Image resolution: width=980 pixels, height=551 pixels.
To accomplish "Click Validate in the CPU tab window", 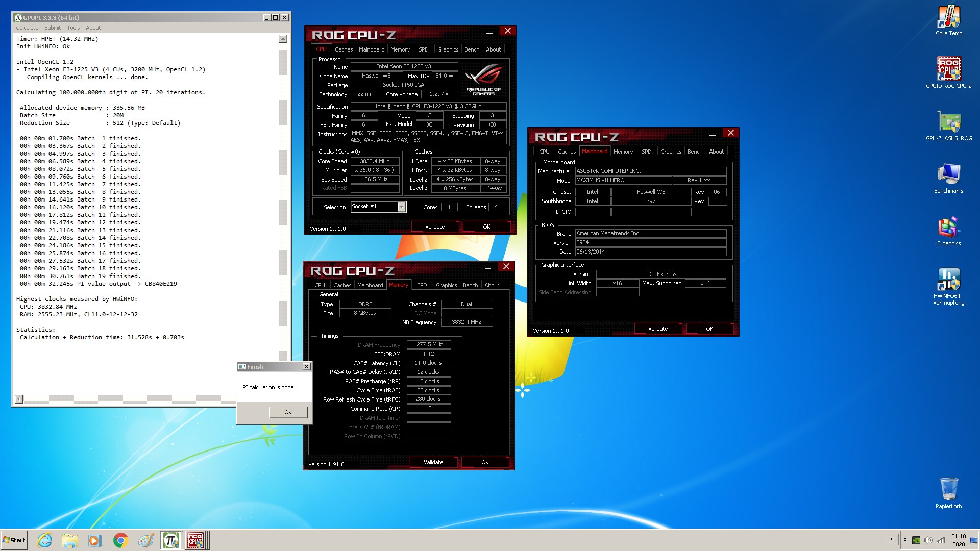I will tap(435, 227).
